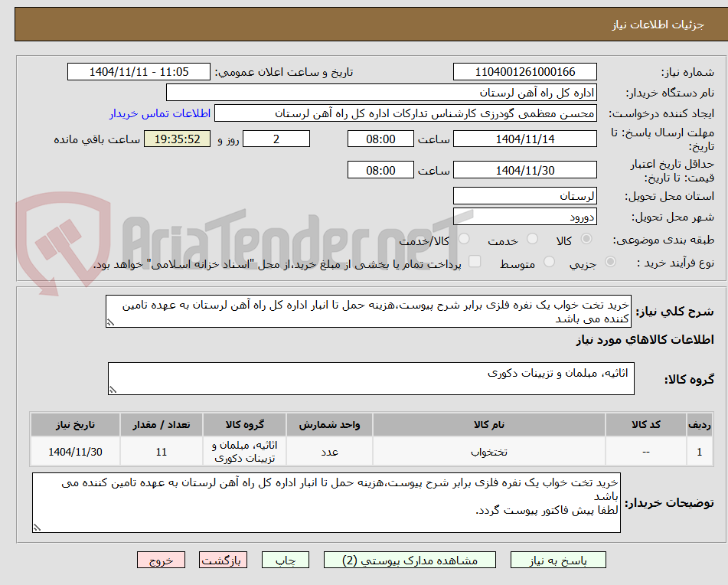Select the جزیی purchase type radio
Screen dimensions: 728x585
pos(611,262)
